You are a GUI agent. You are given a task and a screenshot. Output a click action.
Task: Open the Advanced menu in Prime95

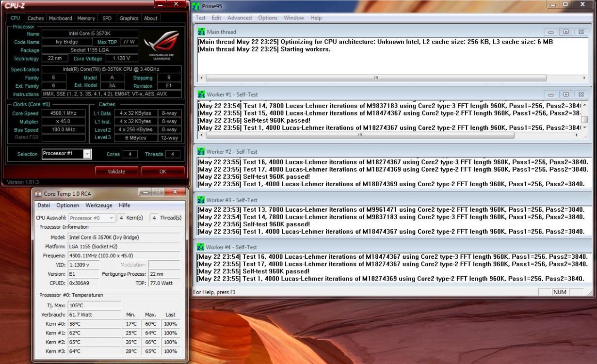tap(240, 18)
